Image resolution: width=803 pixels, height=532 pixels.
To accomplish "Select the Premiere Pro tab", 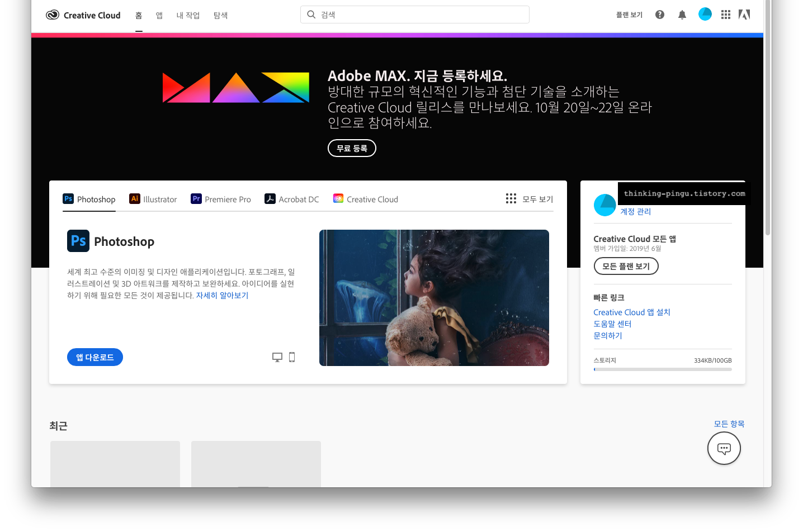I will [221, 199].
